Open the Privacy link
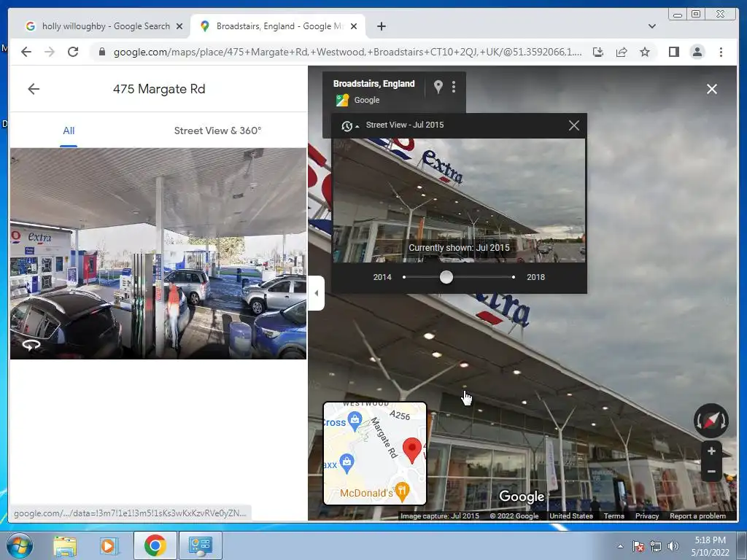Screen dimensions: 747x560 point(647,516)
